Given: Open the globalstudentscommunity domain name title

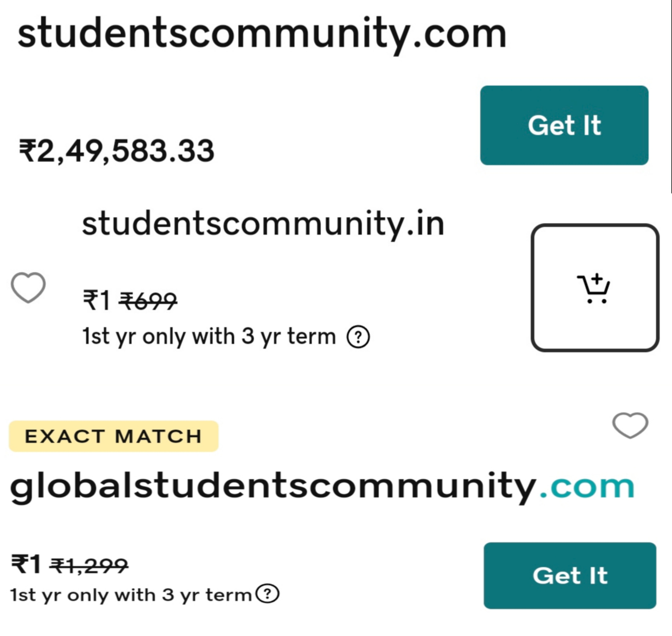Looking at the screenshot, I should (x=273, y=487).
